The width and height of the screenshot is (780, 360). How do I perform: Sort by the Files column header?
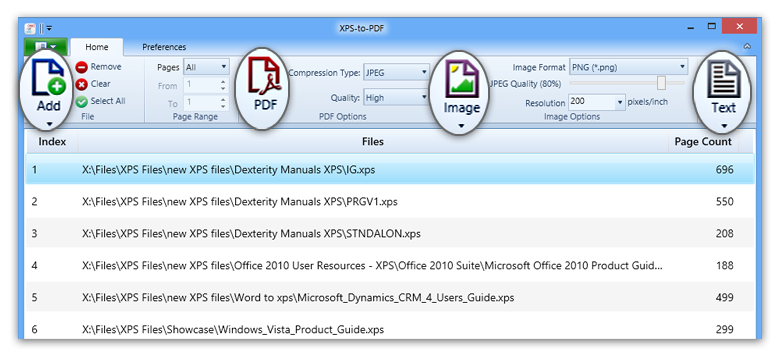click(373, 142)
